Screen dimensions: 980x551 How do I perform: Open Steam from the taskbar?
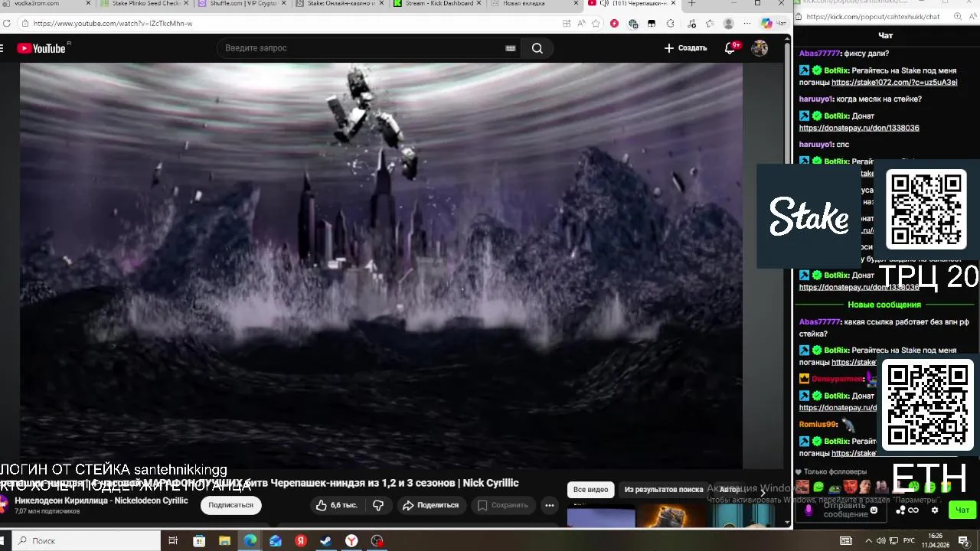pos(325,541)
